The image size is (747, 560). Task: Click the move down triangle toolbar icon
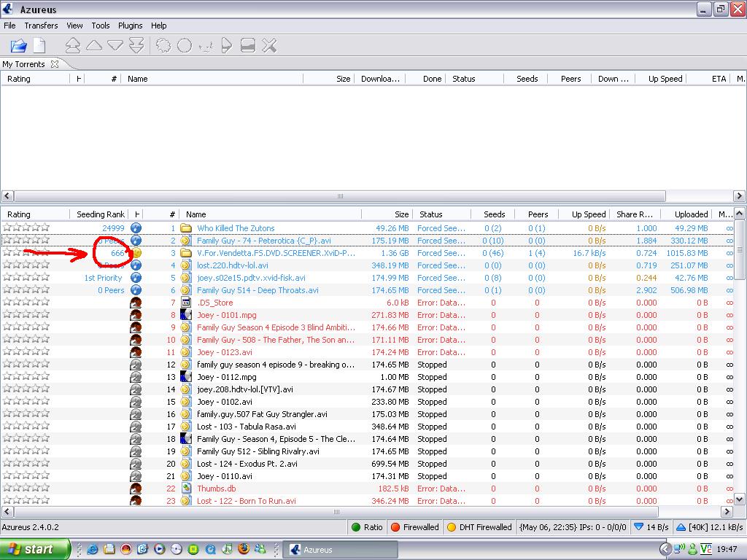[115, 46]
